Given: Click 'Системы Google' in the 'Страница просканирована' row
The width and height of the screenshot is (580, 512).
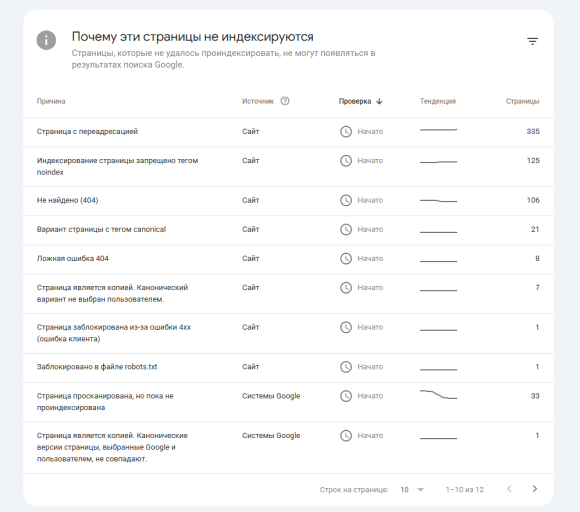Looking at the screenshot, I should click(x=271, y=396).
